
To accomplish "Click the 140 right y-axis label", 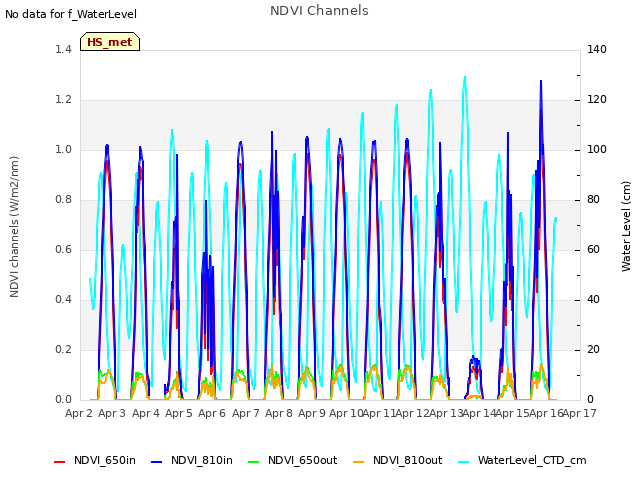I will pyautogui.click(x=597, y=49).
